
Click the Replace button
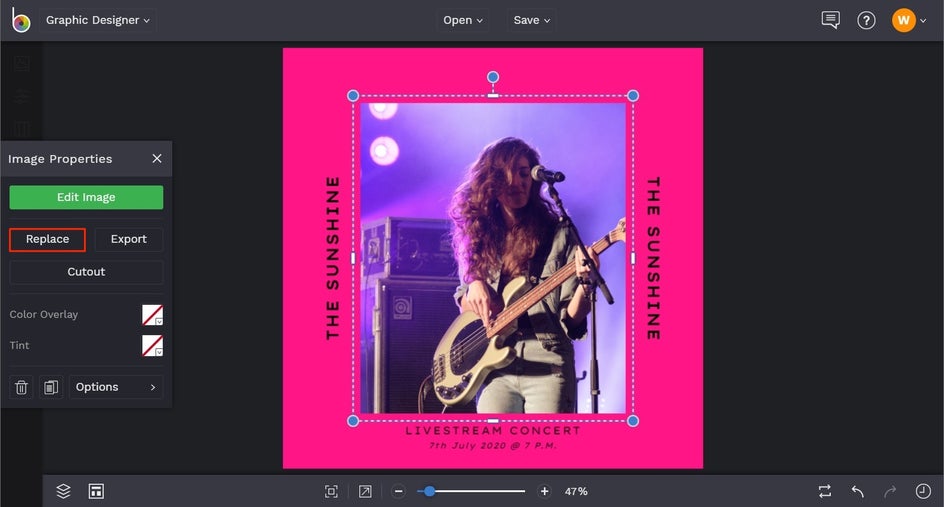[48, 239]
